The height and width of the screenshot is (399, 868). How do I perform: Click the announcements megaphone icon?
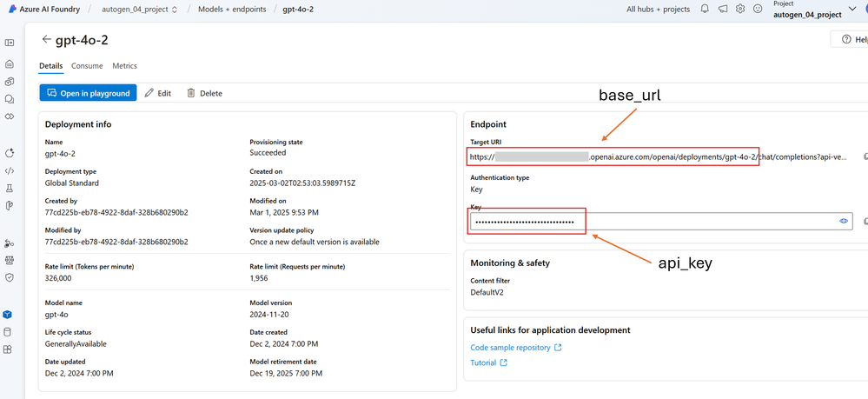coord(722,10)
